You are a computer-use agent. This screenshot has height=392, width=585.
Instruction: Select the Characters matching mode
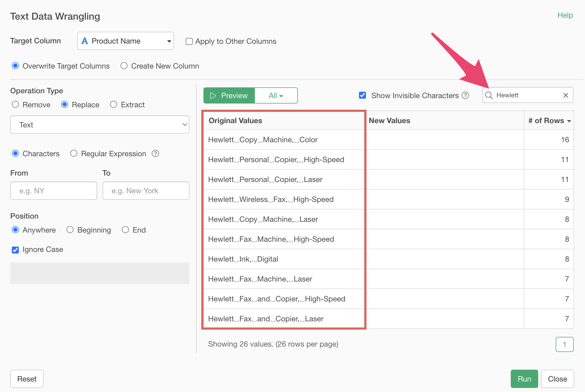[15, 154]
